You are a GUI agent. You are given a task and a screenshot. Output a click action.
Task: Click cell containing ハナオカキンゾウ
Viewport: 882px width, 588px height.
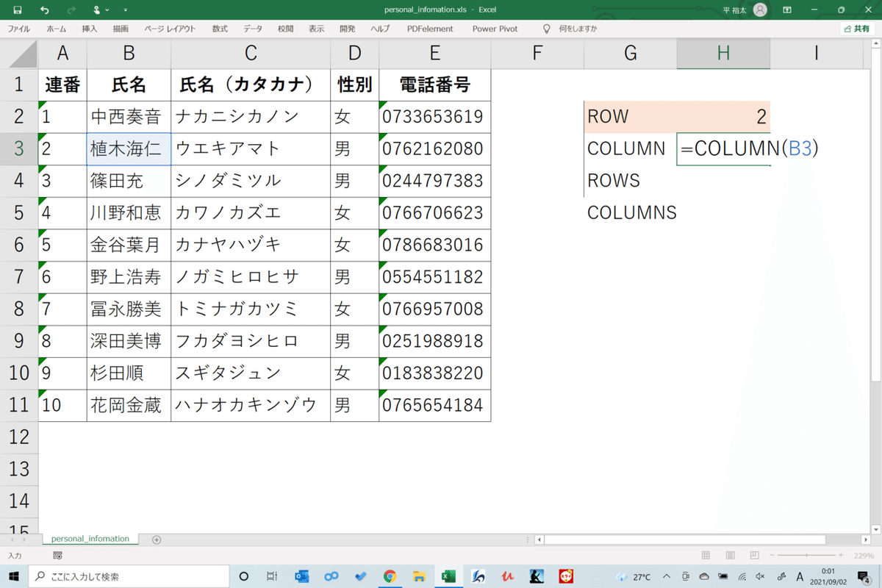(251, 405)
